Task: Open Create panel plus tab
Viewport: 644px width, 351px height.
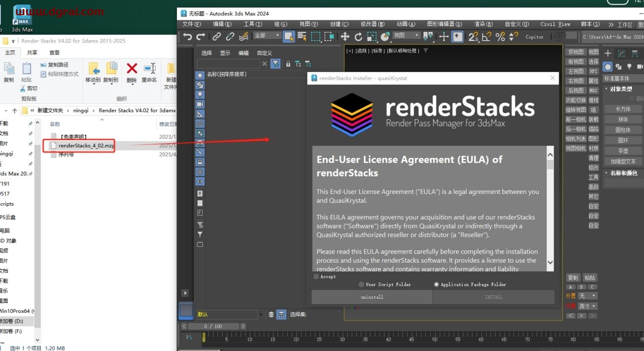Action: point(608,53)
